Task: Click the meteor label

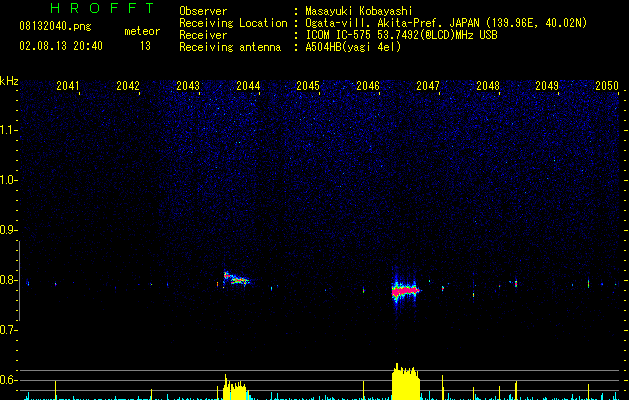Action: pos(142,31)
